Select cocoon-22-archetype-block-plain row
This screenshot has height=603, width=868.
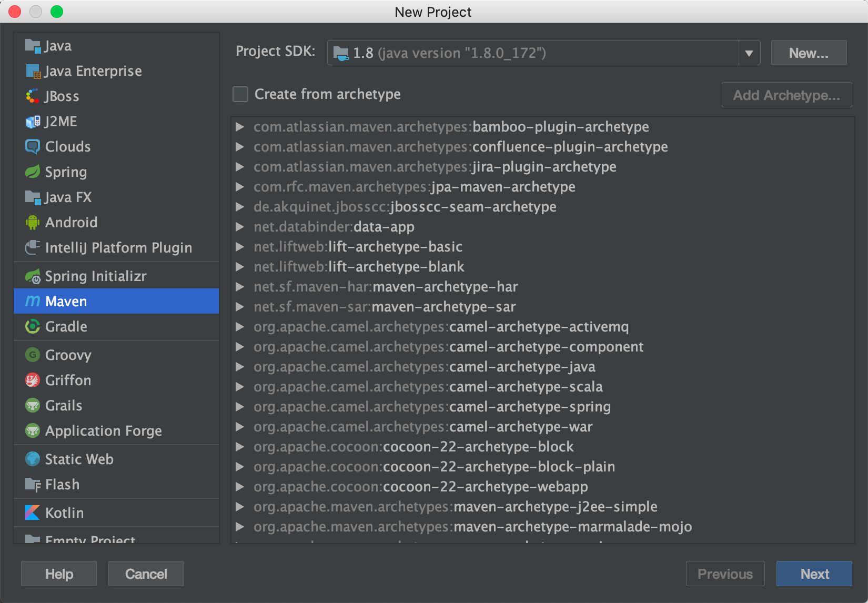coord(542,467)
